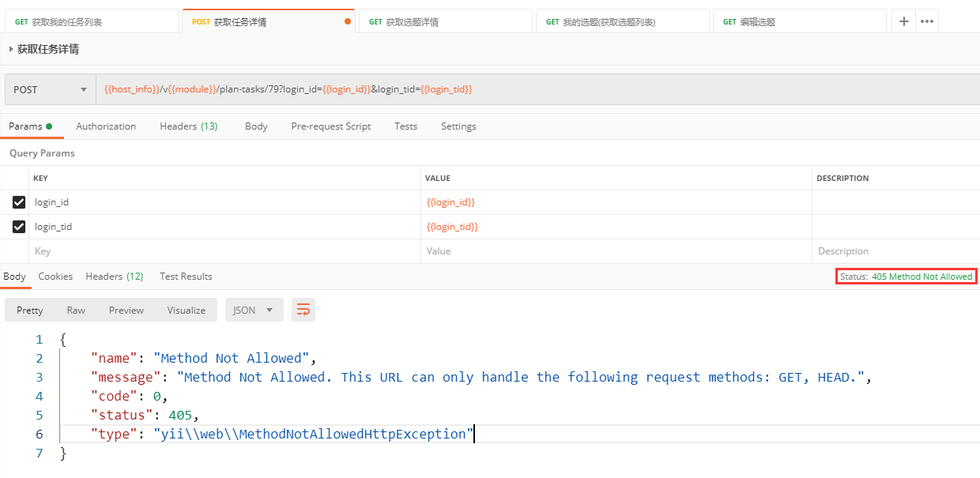Image resolution: width=980 pixels, height=478 pixels.
Task: Open the Headers (13) request tab
Action: (x=188, y=126)
